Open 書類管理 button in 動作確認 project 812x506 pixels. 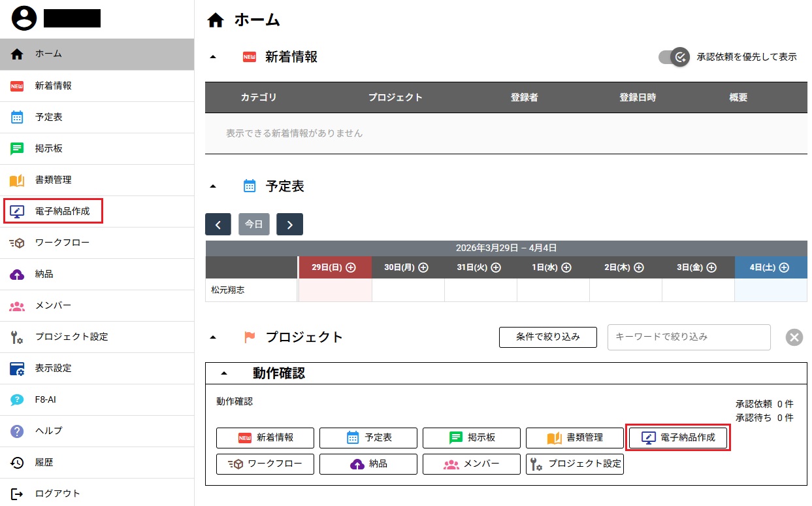click(x=575, y=438)
